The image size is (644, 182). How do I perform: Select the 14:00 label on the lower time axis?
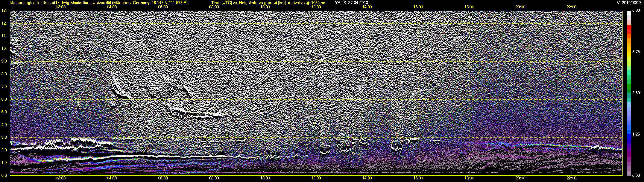coord(367,178)
